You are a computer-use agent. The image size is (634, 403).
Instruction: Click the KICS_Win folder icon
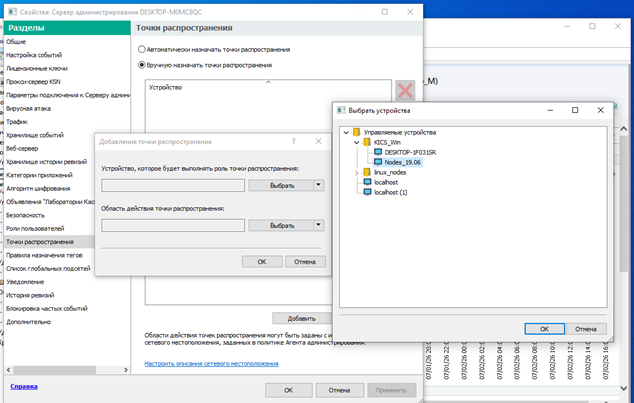(367, 142)
